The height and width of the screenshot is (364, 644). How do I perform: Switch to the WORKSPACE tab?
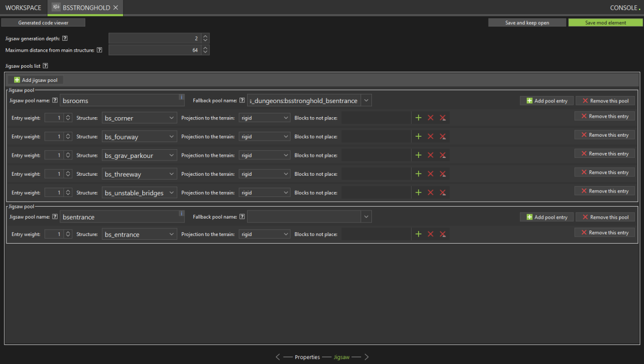click(23, 8)
